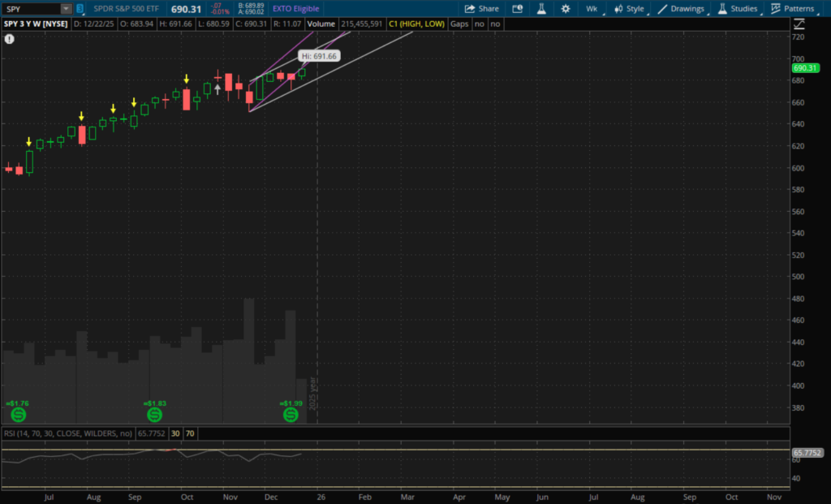Expand the Wk timeframe dropdown

(594, 8)
